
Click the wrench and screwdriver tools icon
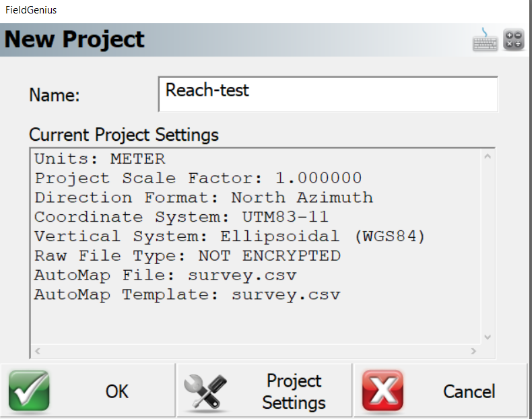pyautogui.click(x=205, y=391)
